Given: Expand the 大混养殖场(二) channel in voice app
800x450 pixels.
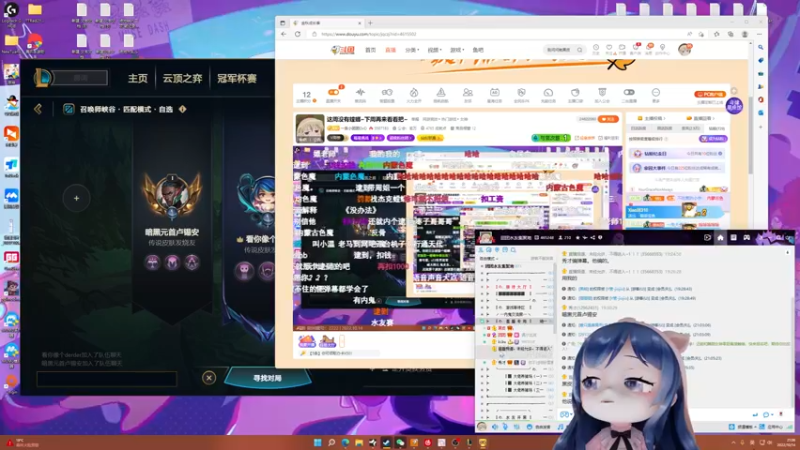Looking at the screenshot, I should [x=523, y=383].
